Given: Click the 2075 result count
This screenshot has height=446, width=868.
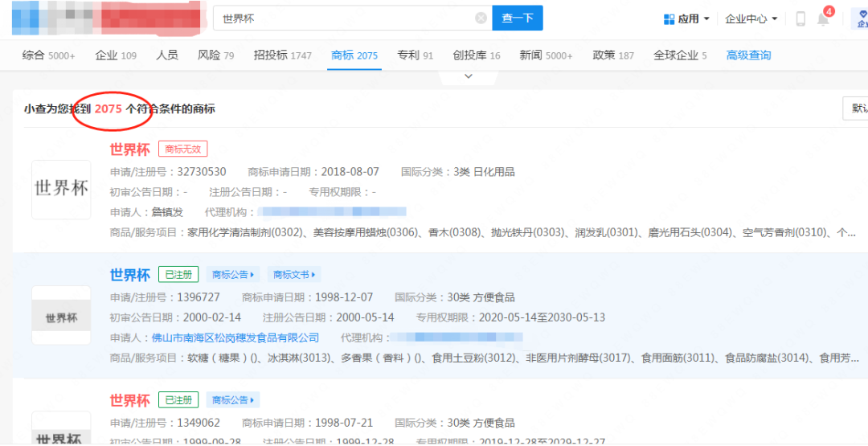Looking at the screenshot, I should click(108, 109).
